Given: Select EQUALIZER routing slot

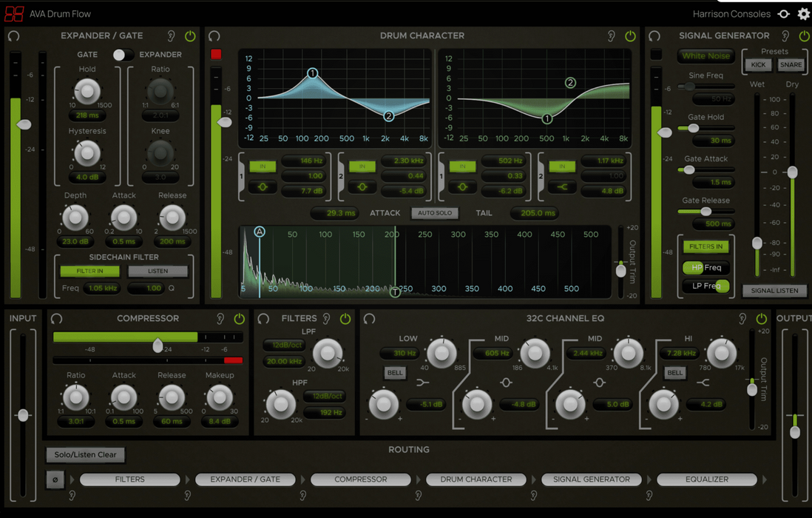Looking at the screenshot, I should (x=707, y=480).
